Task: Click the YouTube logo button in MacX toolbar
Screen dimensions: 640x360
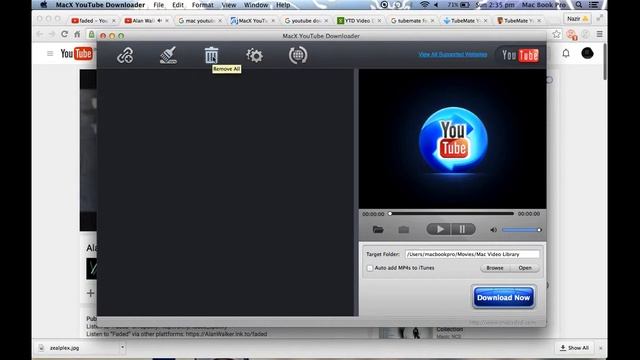Action: pos(520,55)
